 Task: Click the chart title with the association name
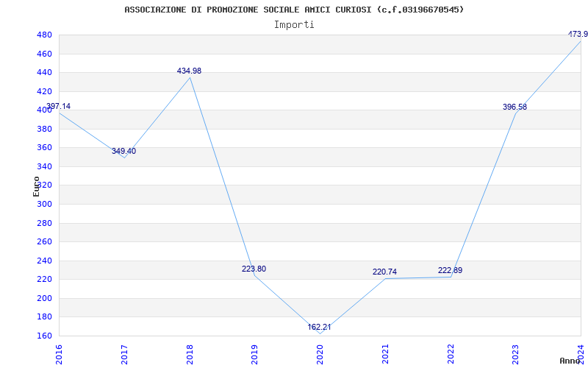[294, 10]
